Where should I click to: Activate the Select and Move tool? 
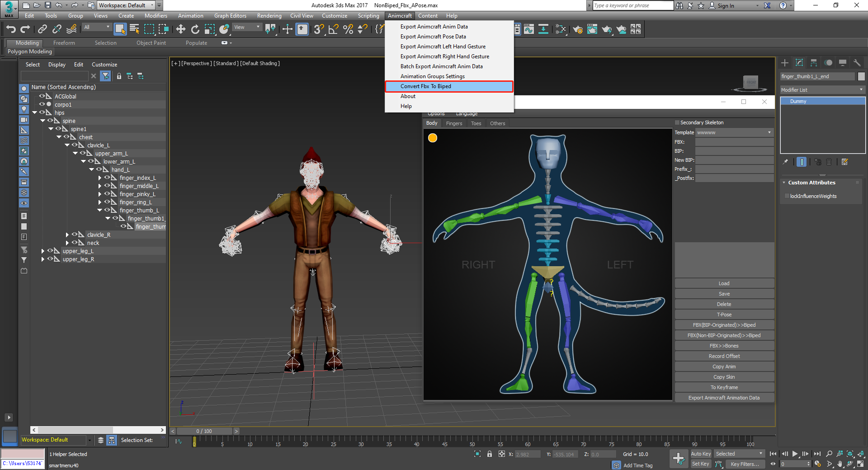click(181, 29)
